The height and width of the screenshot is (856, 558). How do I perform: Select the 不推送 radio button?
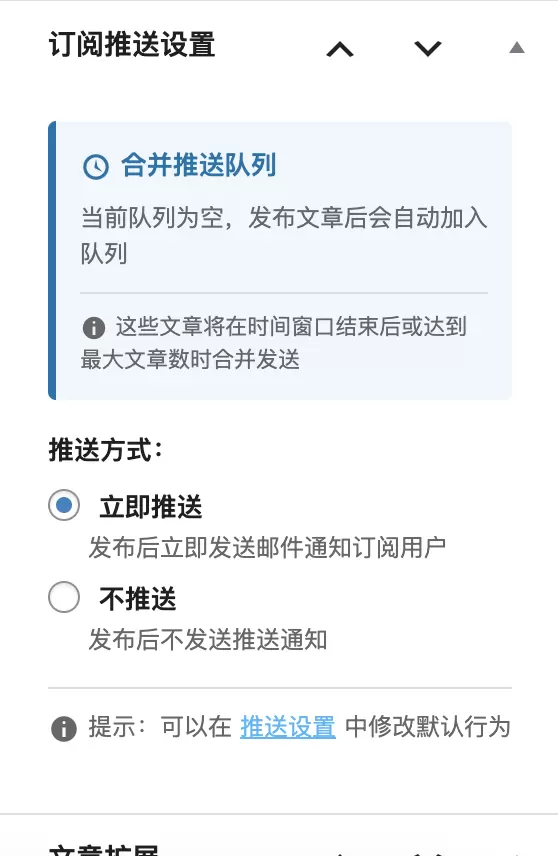click(x=64, y=597)
